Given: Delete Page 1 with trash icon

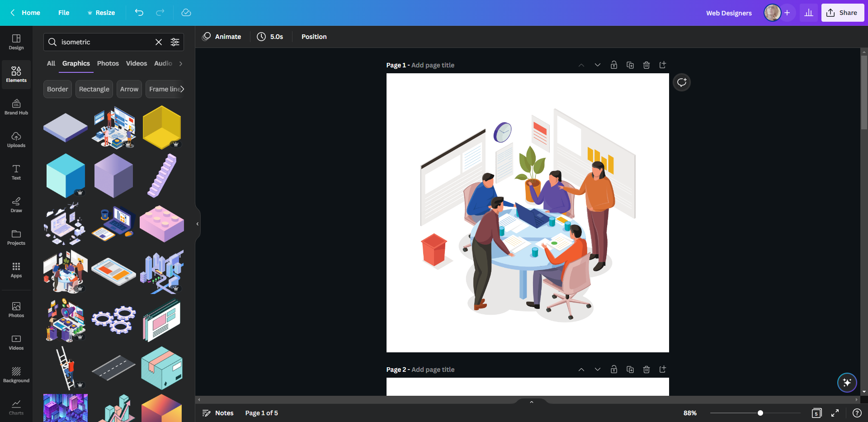Looking at the screenshot, I should pos(646,65).
